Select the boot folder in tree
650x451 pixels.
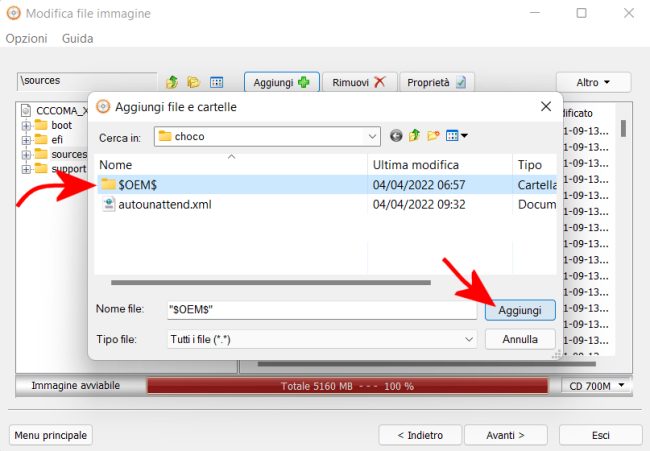(x=61, y=125)
